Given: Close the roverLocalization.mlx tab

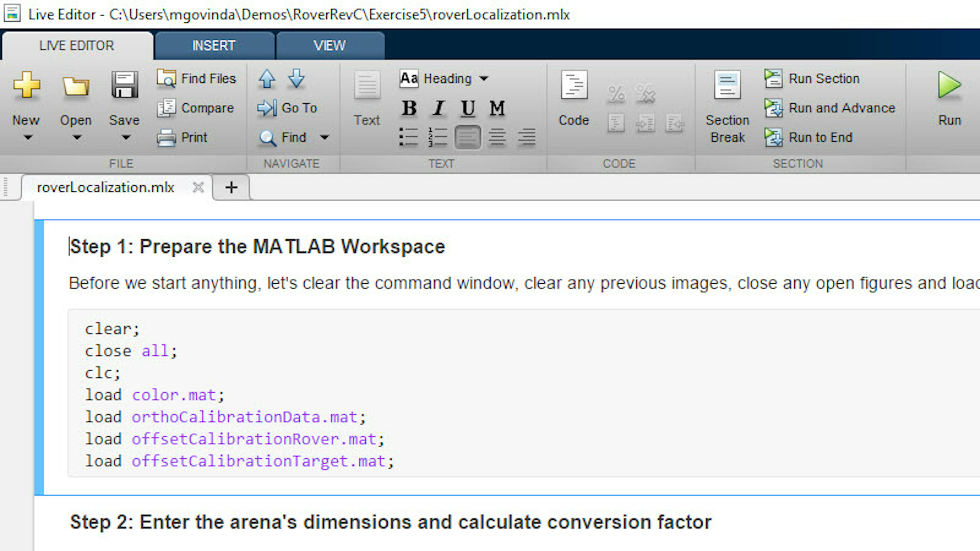Looking at the screenshot, I should tap(198, 187).
